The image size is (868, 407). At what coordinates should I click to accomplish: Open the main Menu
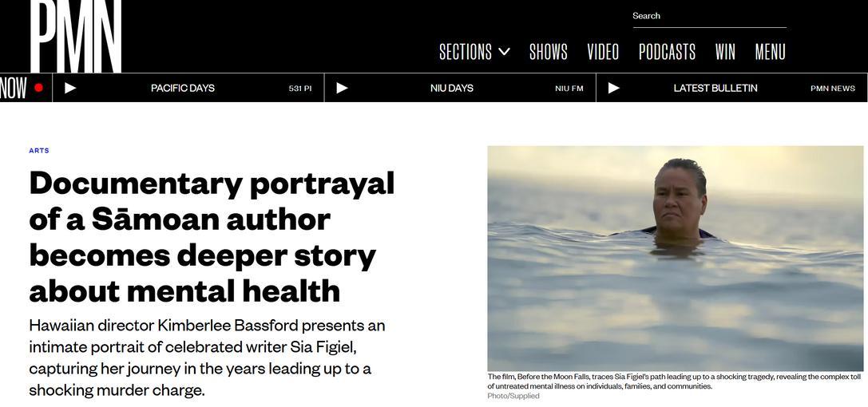[x=770, y=52]
